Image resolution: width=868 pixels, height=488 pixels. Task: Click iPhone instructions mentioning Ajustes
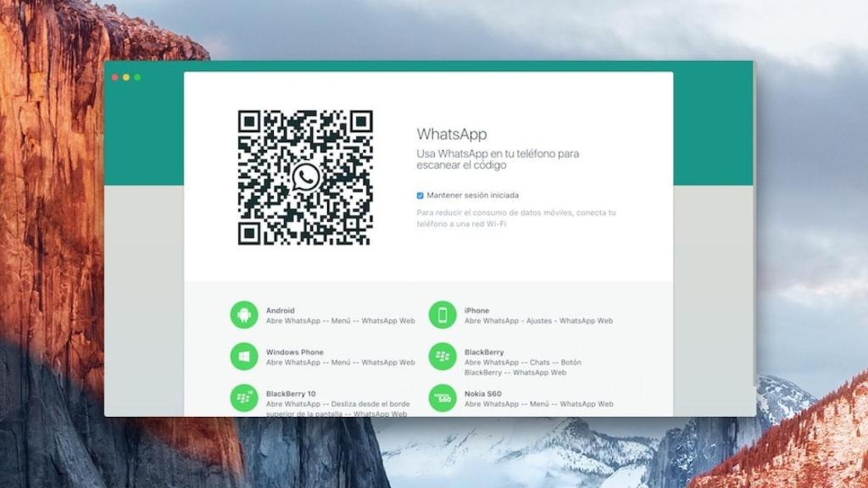pos(538,321)
